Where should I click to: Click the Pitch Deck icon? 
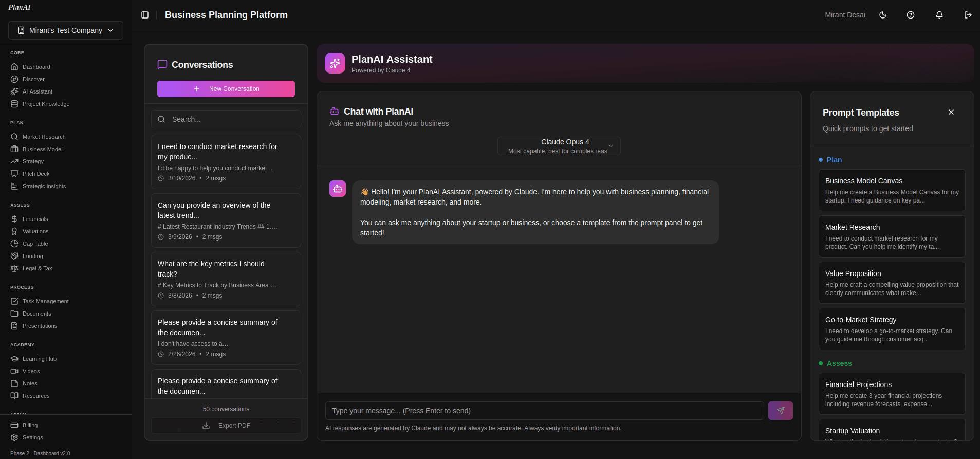pos(14,174)
